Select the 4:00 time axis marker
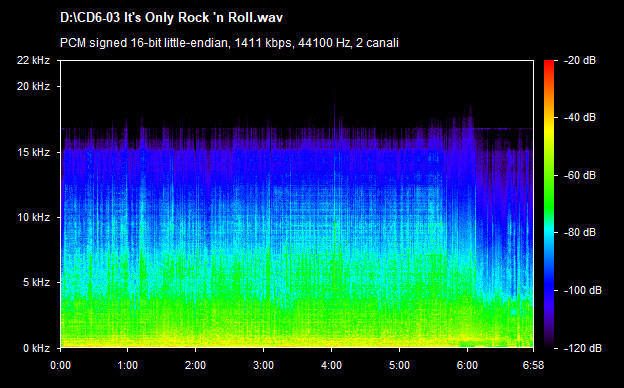Screen dimensions: 624x388 point(332,365)
